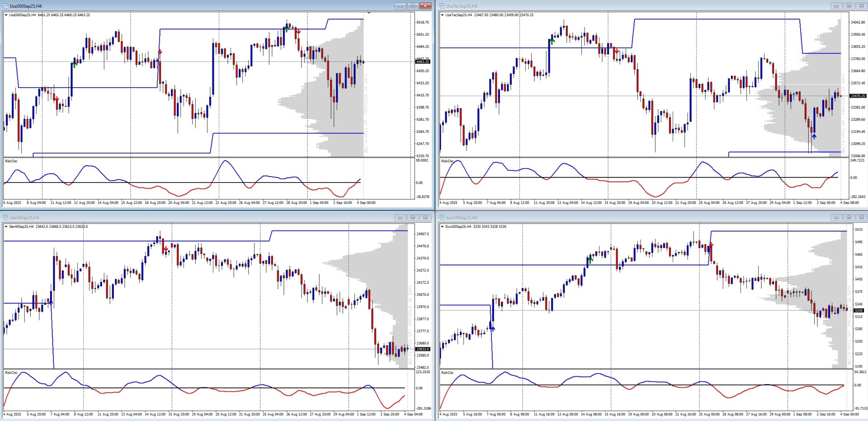
Task: Click the RiskOsc label in Euro50Sep25 chart
Action: tap(447, 373)
